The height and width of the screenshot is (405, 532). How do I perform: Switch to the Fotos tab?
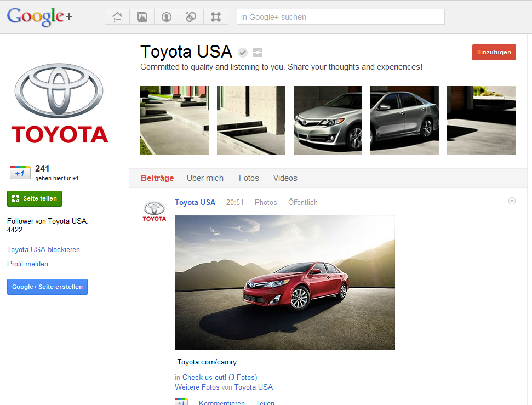[x=249, y=178]
